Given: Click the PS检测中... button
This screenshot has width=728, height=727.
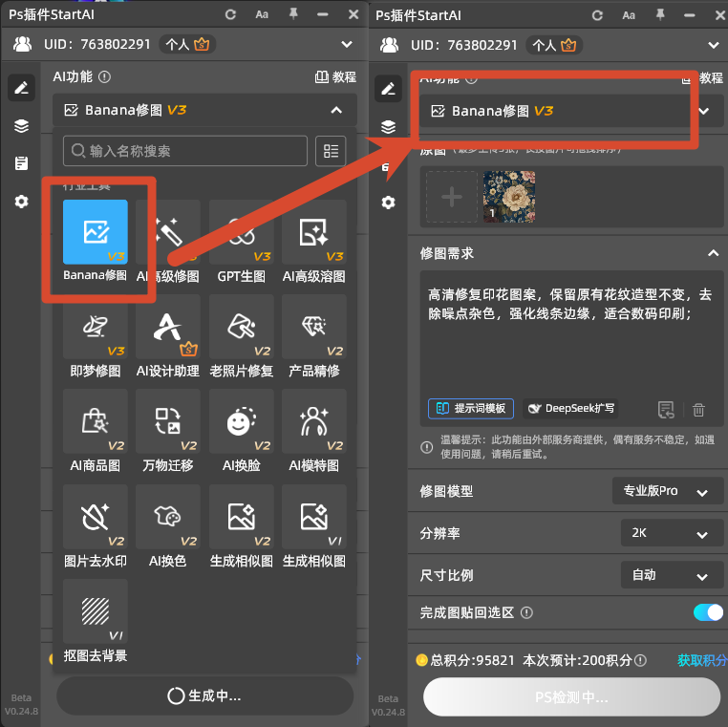Looking at the screenshot, I should pyautogui.click(x=571, y=696).
